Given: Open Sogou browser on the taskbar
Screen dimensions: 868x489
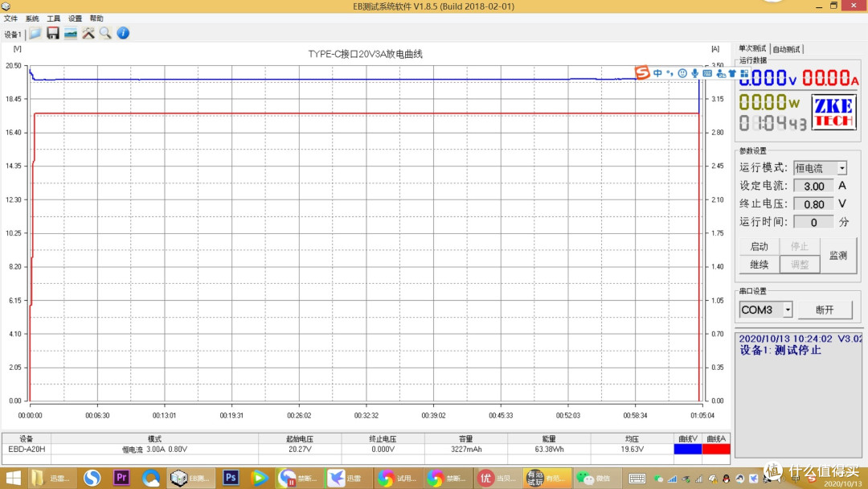Looking at the screenshot, I should 92,478.
